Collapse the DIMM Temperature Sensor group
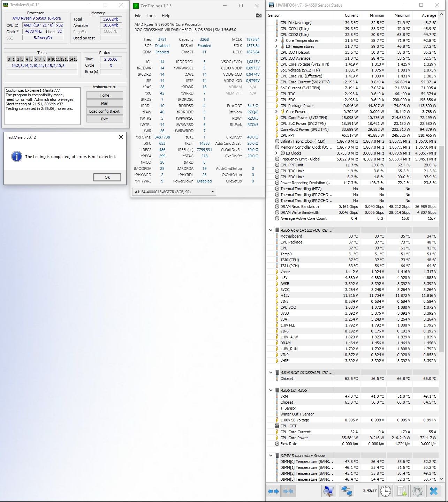Screen dimensions: 448x502 pyautogui.click(x=271, y=456)
